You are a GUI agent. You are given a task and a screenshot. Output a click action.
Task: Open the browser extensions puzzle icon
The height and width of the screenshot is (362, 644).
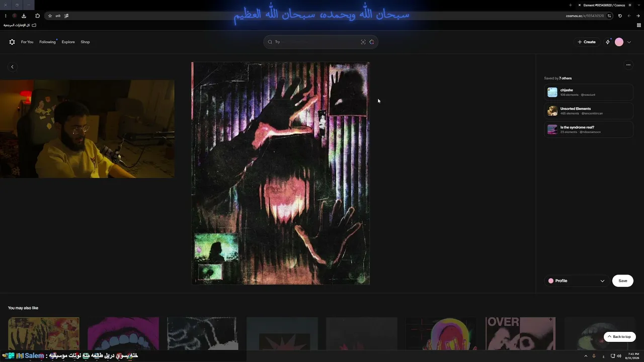click(x=37, y=16)
